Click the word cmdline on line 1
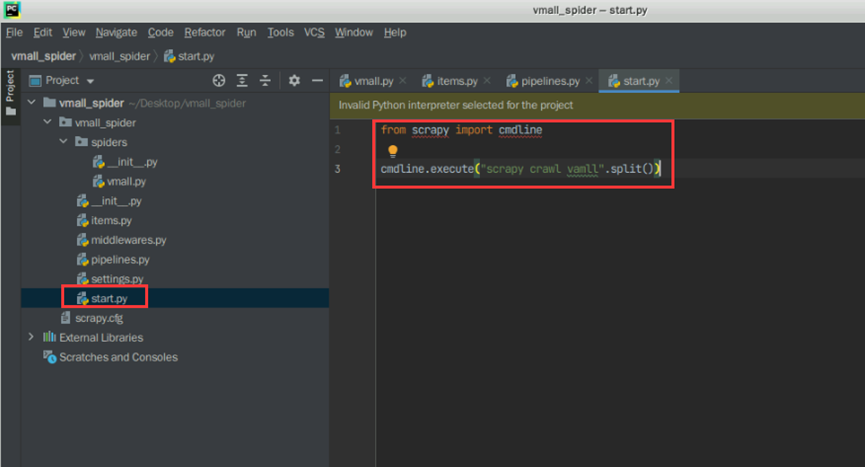 pyautogui.click(x=520, y=130)
